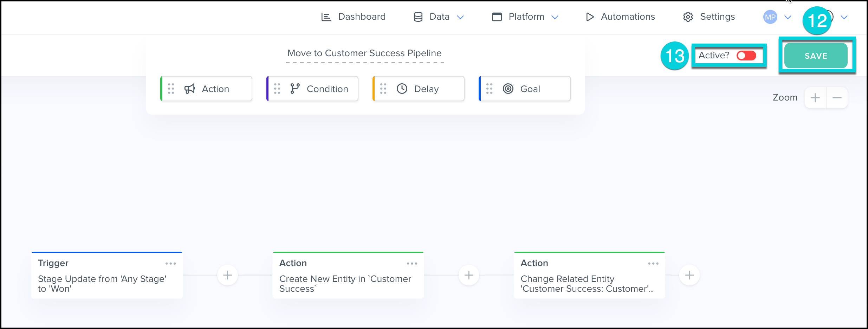Click the zoom out minus icon
The image size is (868, 329).
click(x=837, y=98)
